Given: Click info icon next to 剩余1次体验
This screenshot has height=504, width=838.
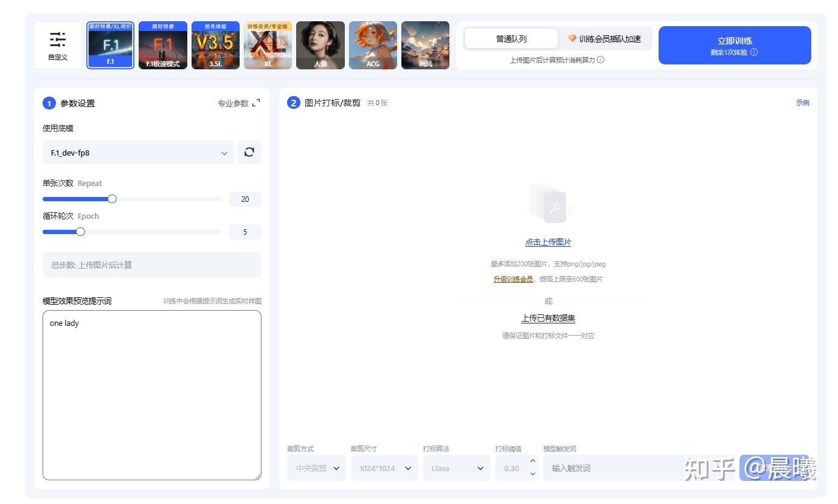Looking at the screenshot, I should [x=754, y=52].
